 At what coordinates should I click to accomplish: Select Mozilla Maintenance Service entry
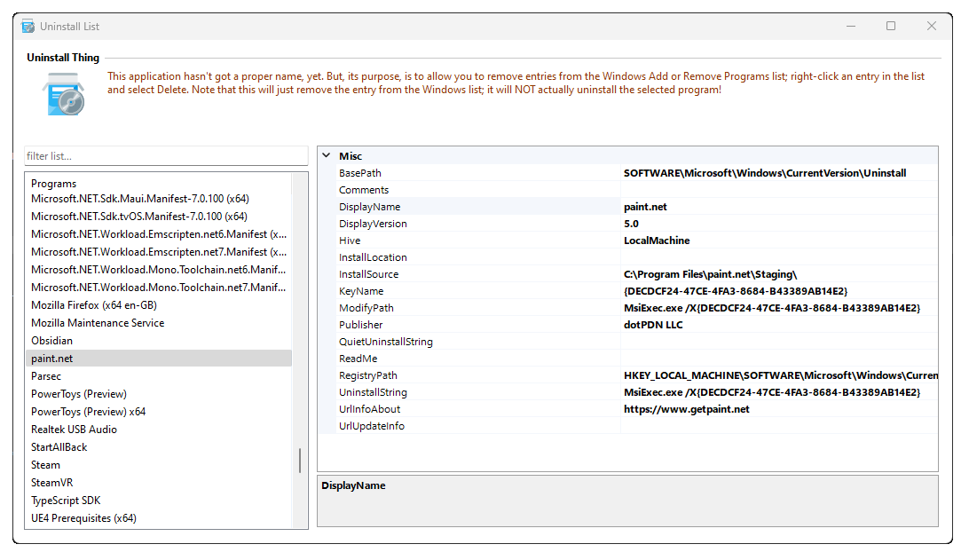(98, 323)
